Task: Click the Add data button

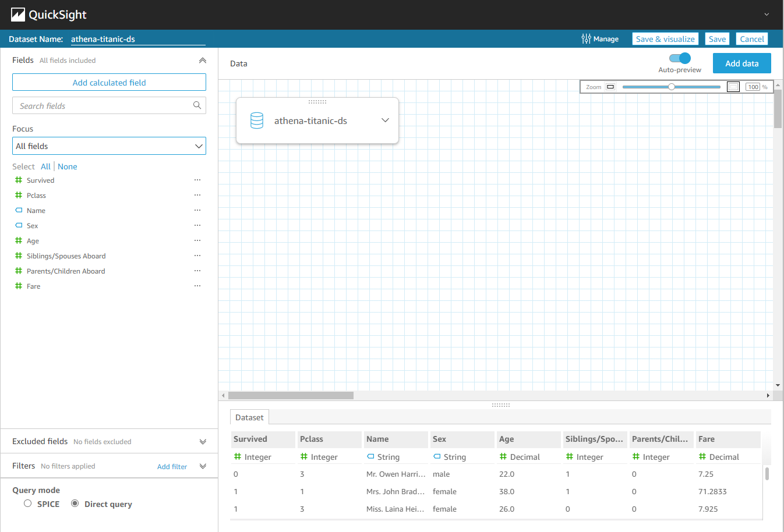Action: [742, 63]
